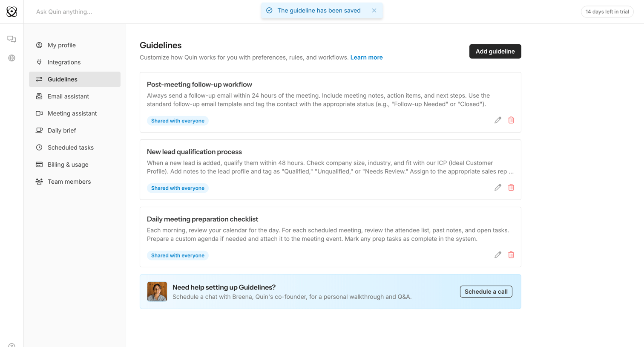Open the chat icon in the left rail
Screen dimensions: 644x347
(11, 39)
